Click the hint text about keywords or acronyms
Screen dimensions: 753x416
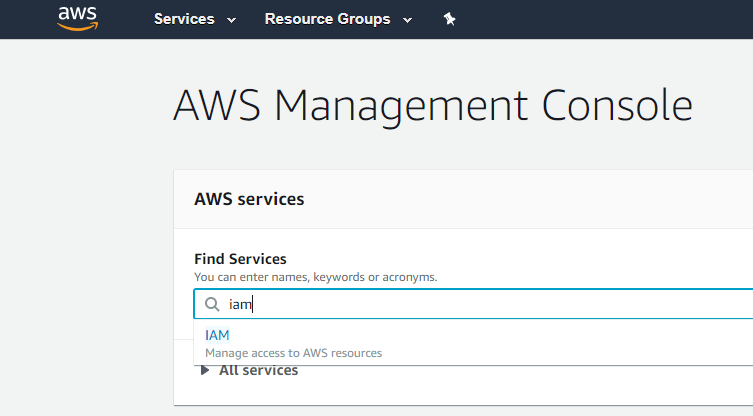pyautogui.click(x=315, y=276)
